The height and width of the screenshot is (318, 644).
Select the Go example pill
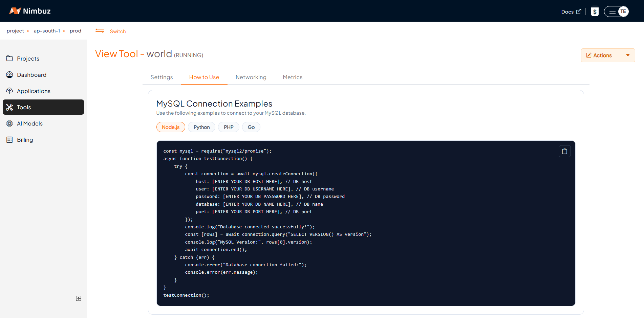[251, 127]
